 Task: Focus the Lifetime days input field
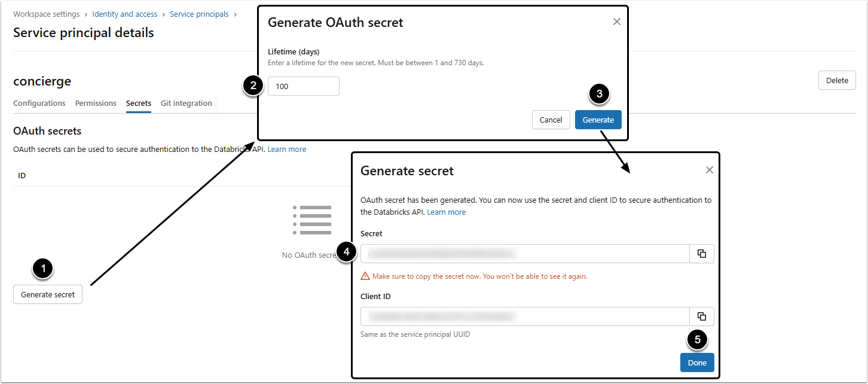tap(304, 86)
